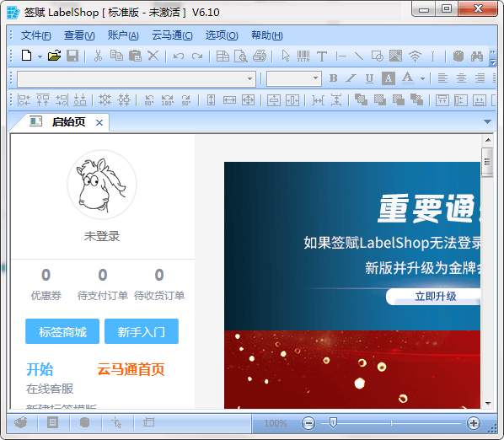Screen dimensions: 504x440
Task: Zoom in with the plus button
Action: (474, 423)
